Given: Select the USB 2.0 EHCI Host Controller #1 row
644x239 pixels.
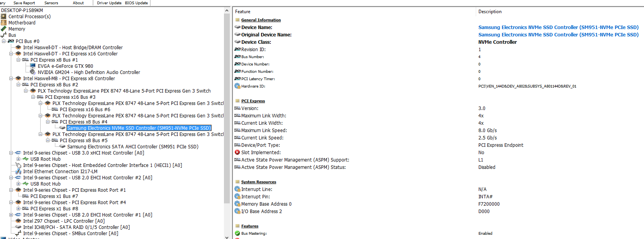Looking at the screenshot, I should point(87,215).
